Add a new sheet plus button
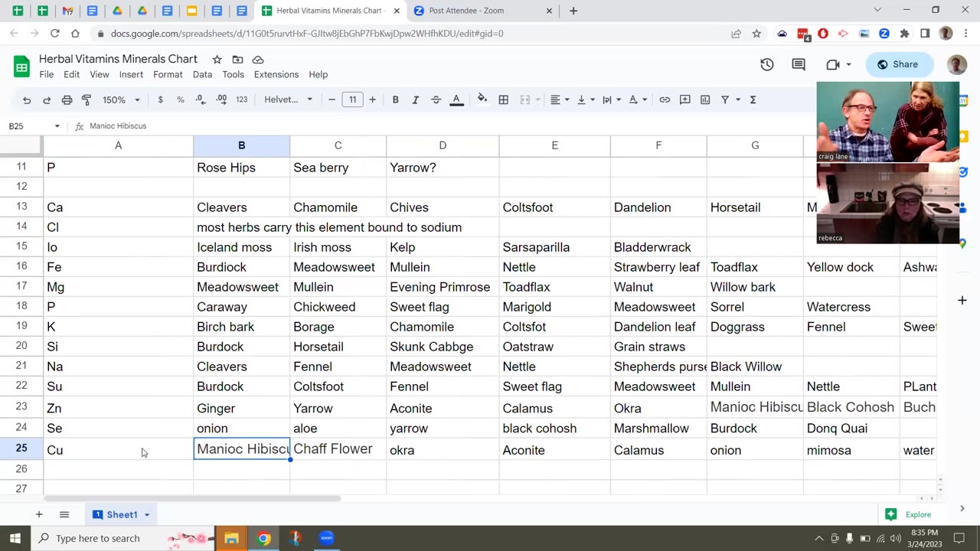 pyautogui.click(x=39, y=515)
